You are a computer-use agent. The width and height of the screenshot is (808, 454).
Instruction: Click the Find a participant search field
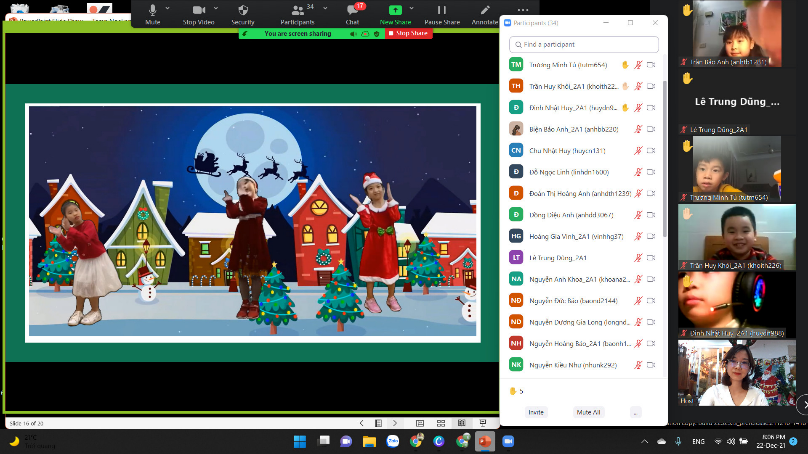[584, 44]
